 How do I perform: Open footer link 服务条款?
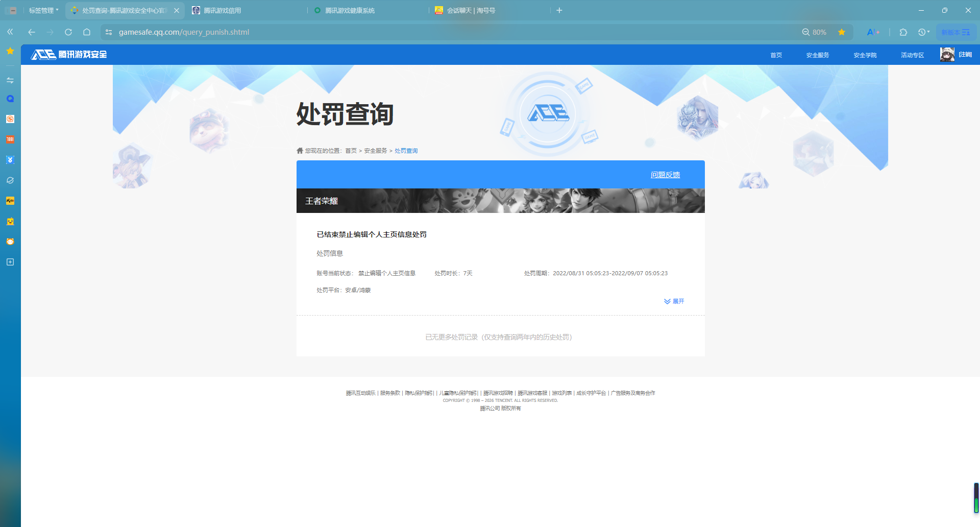pyautogui.click(x=390, y=393)
